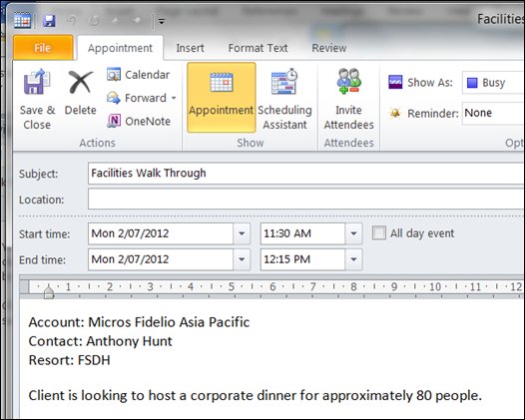Click the Undo arrow in quick access toolbar
The height and width of the screenshot is (420, 525).
click(71, 21)
